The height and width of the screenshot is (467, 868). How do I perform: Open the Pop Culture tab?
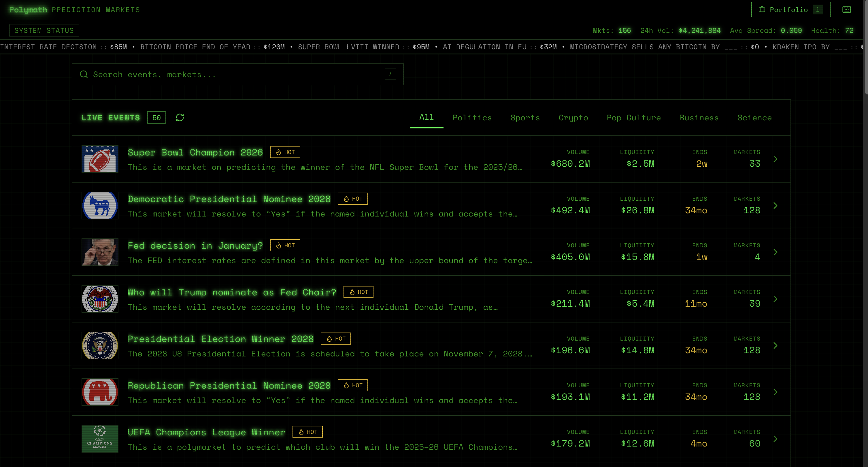[633, 117]
